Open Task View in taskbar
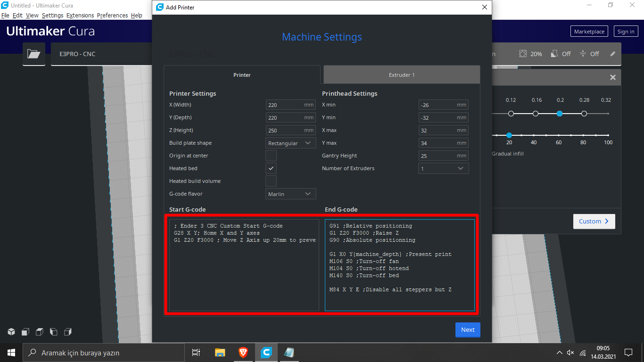 (196, 353)
